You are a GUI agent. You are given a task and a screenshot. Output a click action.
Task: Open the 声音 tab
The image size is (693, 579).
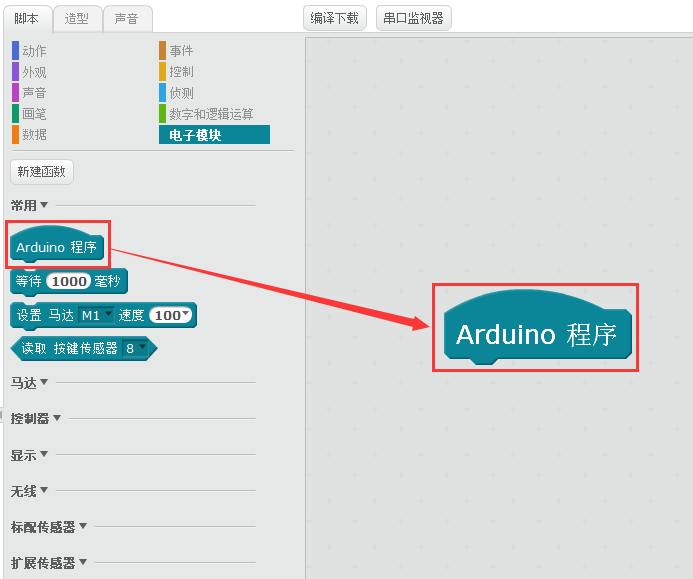coord(127,19)
